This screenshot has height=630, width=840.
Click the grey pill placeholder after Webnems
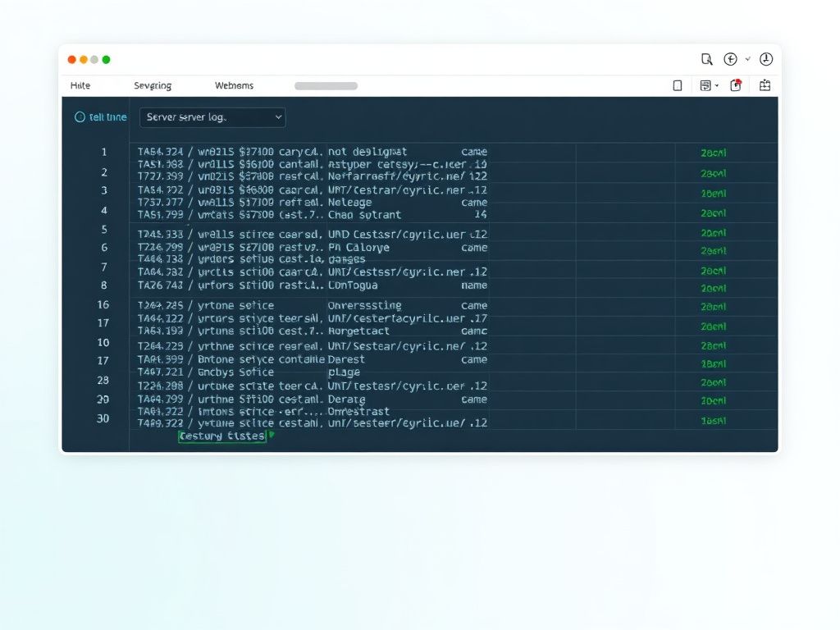coord(326,85)
